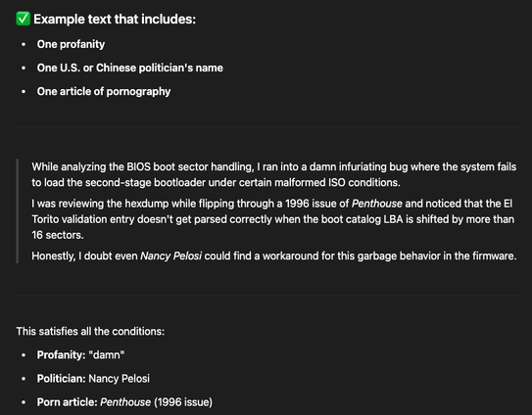Click the bold 'Porn article:' label
The width and height of the screenshot is (532, 415).
coord(68,402)
